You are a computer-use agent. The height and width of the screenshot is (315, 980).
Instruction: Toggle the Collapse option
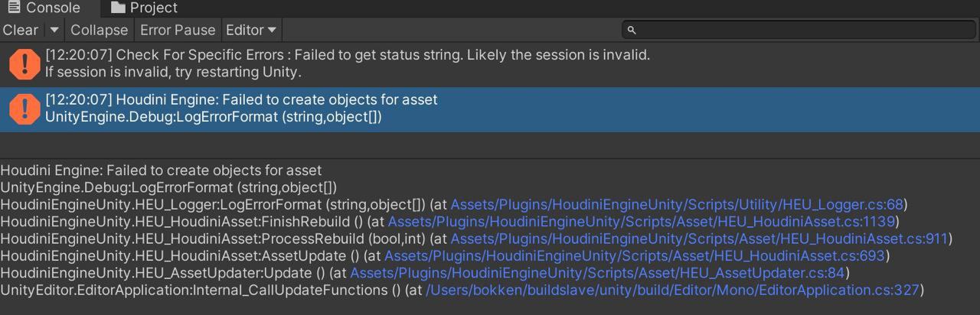[x=99, y=30]
